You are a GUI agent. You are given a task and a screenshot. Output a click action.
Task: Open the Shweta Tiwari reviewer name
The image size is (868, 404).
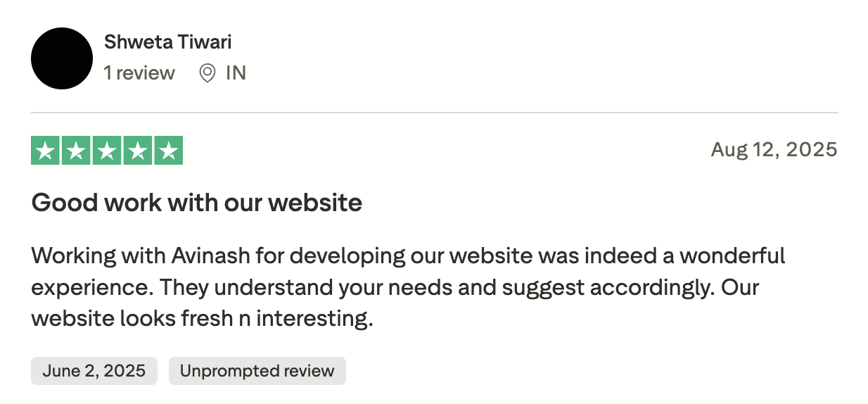pos(167,42)
